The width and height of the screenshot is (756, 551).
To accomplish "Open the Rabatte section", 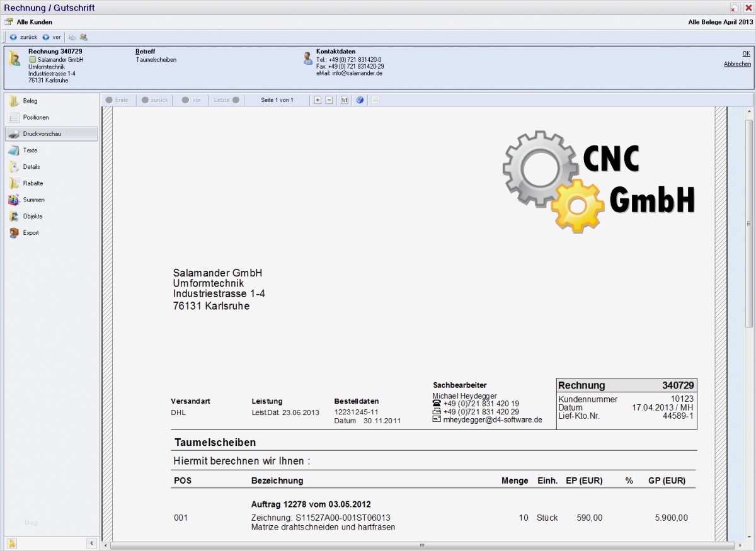I will pyautogui.click(x=52, y=183).
